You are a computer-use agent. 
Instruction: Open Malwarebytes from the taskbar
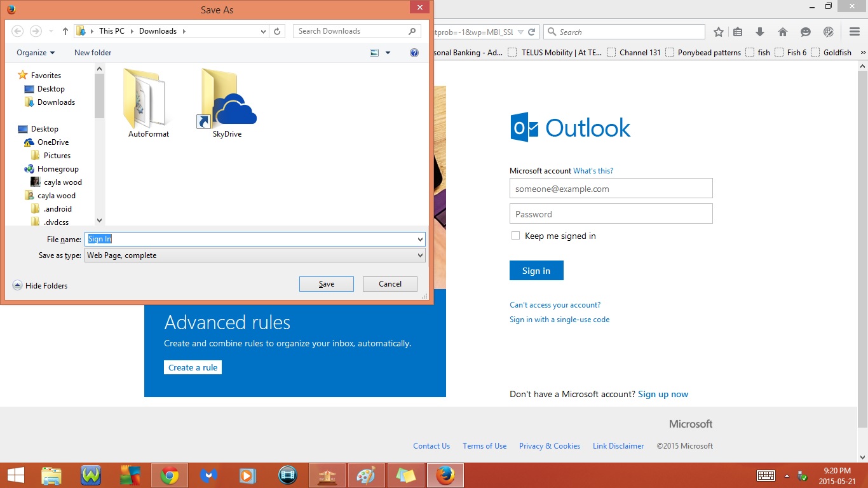point(208,475)
